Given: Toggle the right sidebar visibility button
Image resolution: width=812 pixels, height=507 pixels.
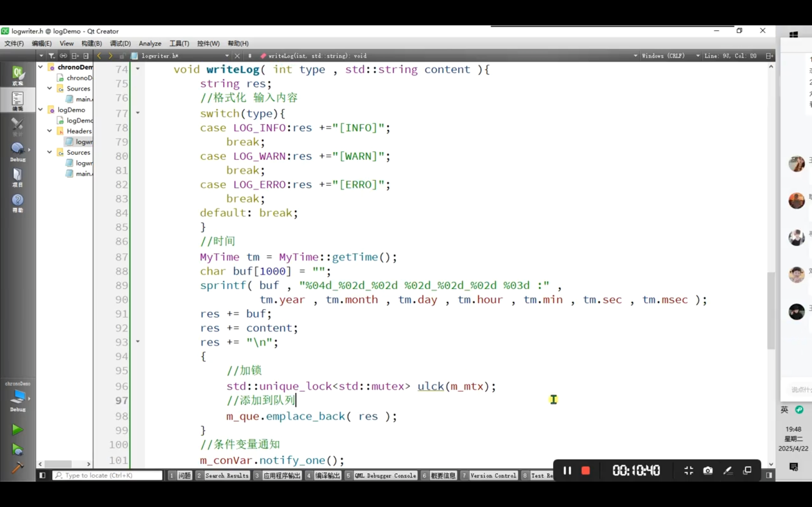Looking at the screenshot, I should (769, 476).
